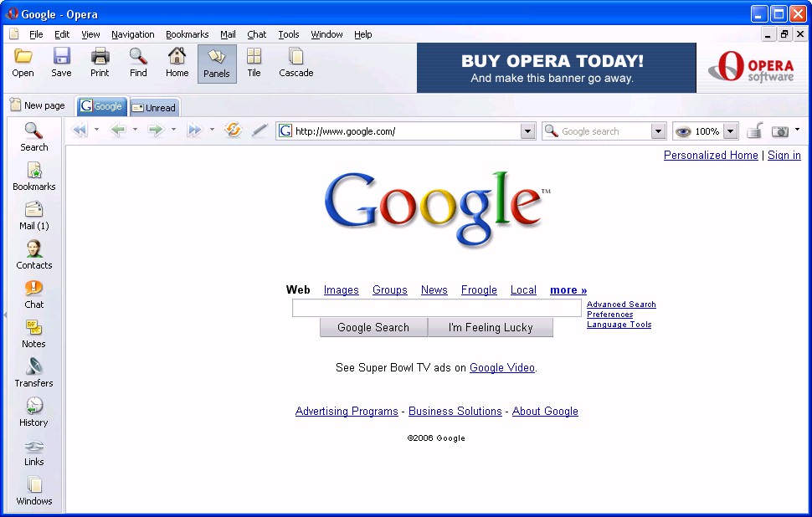Open the Tools menu

[x=289, y=34]
